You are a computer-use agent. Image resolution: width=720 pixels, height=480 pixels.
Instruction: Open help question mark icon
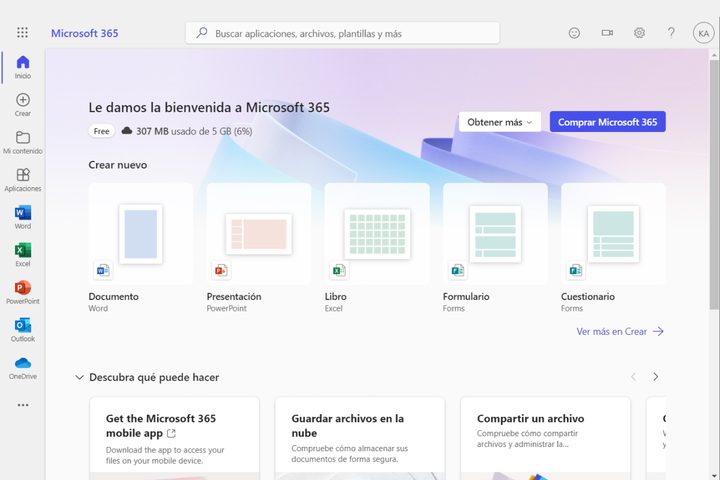tap(671, 33)
